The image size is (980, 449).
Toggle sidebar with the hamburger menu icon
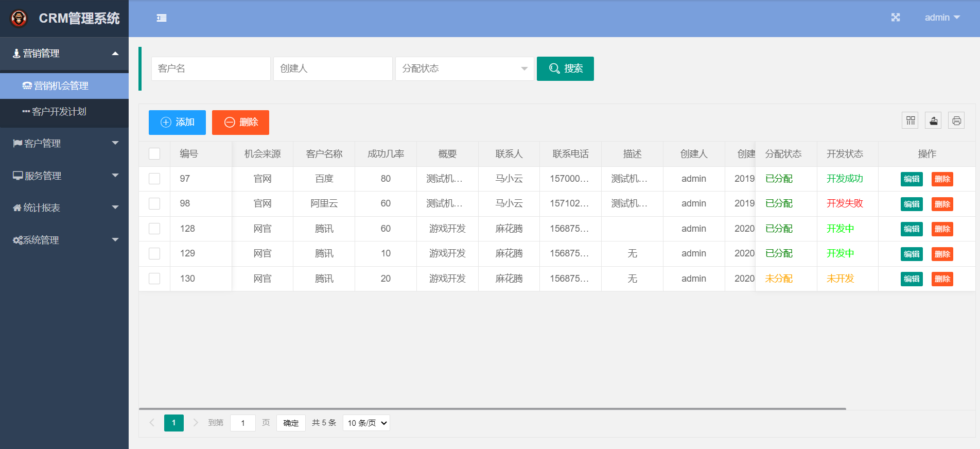pos(162,18)
